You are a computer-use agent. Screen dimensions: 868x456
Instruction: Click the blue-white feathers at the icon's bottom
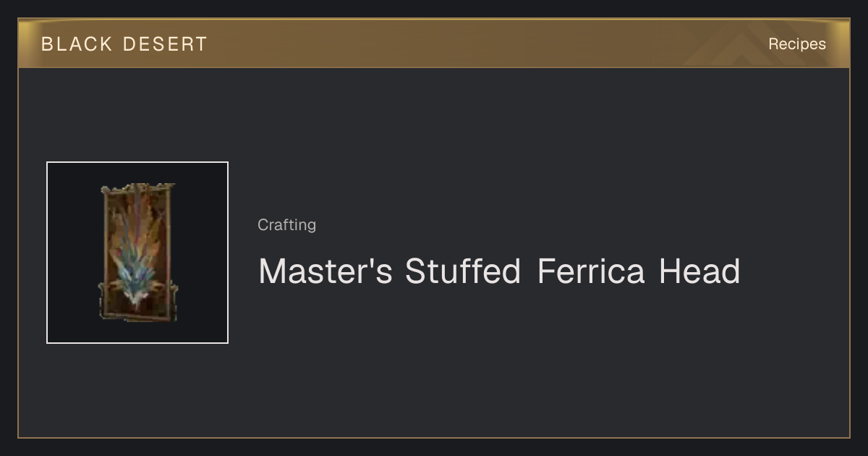click(136, 286)
